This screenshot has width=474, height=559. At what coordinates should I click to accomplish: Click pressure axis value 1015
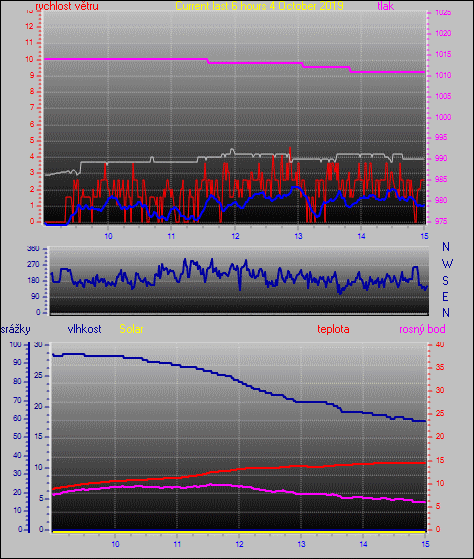[x=443, y=54]
